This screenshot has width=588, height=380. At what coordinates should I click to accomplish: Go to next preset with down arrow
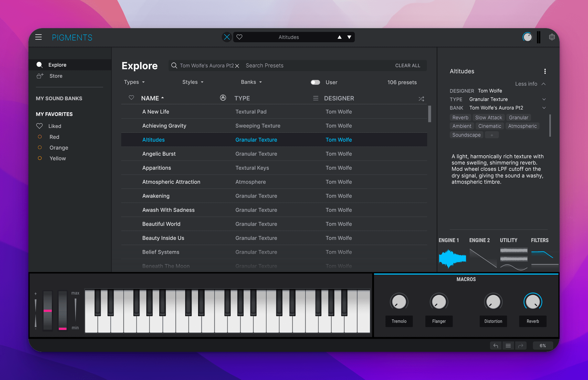[x=349, y=37]
